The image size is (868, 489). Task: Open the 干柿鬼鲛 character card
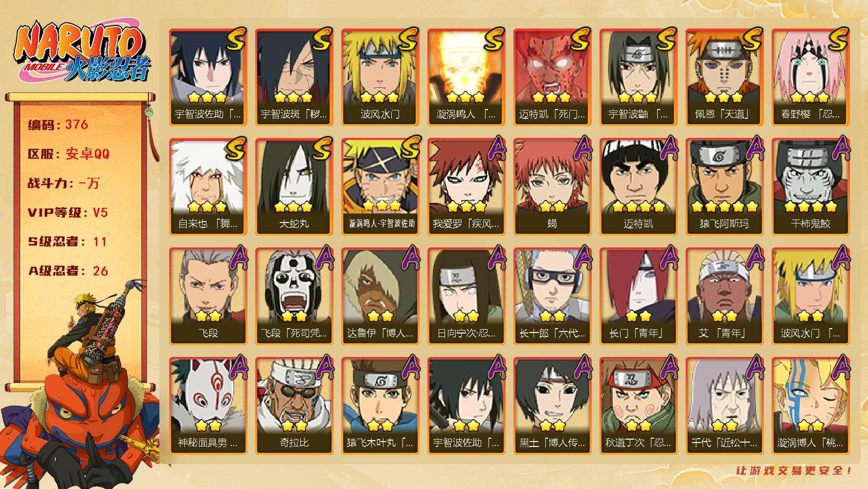[810, 187]
